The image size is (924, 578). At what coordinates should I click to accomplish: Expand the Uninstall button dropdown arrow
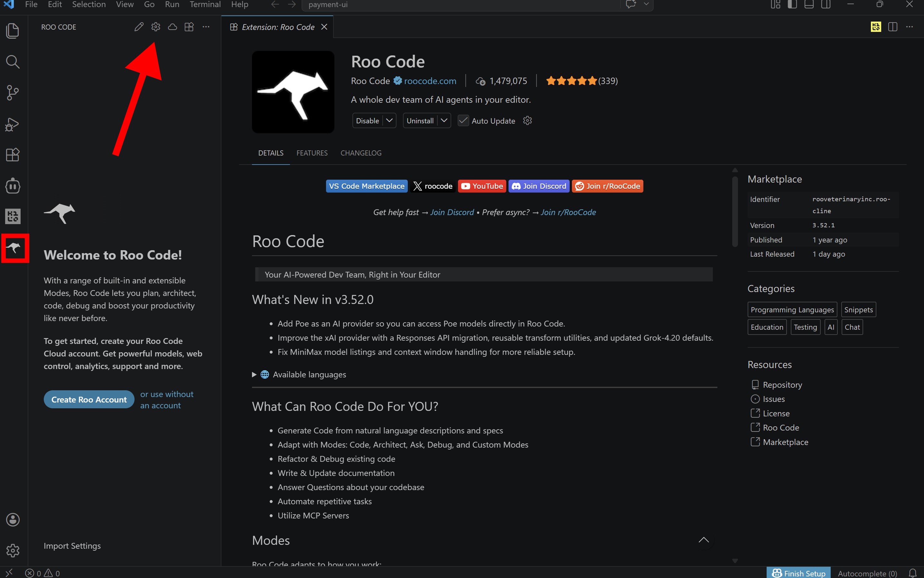pos(444,121)
